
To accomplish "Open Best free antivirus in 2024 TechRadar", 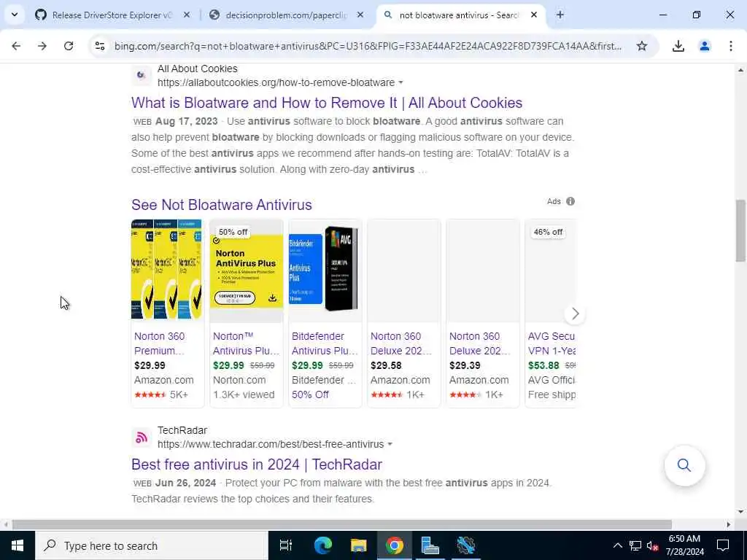I will pos(257,464).
